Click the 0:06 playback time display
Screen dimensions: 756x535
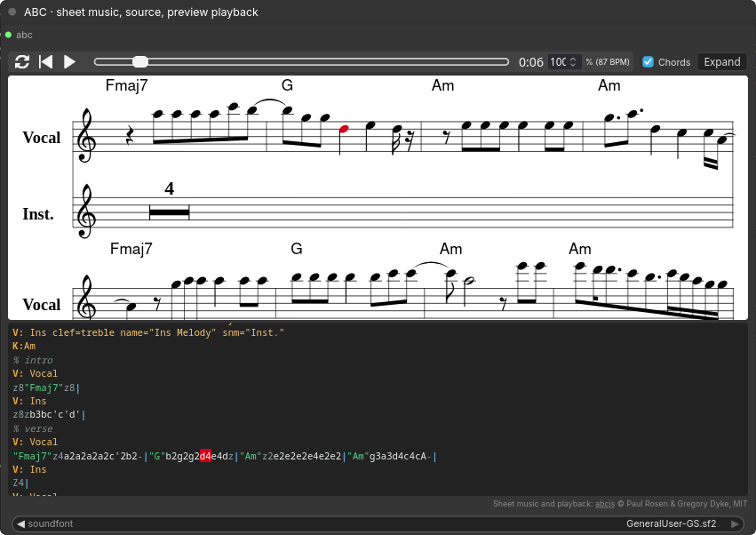(x=531, y=62)
